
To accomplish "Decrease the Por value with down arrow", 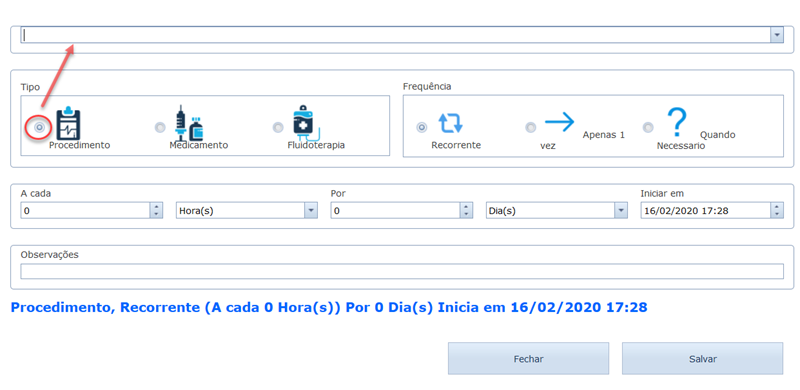I will 466,214.
